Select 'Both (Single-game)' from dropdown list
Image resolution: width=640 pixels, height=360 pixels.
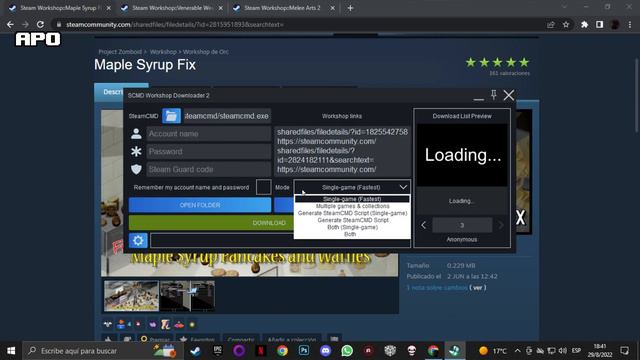point(352,227)
